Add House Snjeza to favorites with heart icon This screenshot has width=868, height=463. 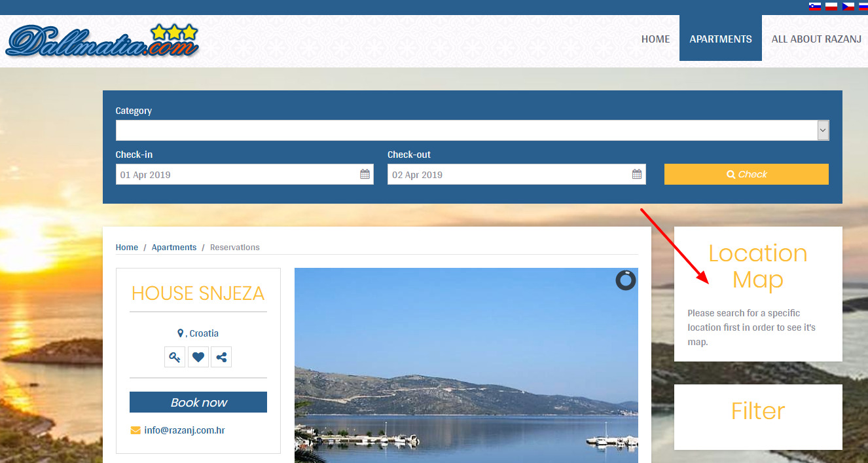pos(198,358)
